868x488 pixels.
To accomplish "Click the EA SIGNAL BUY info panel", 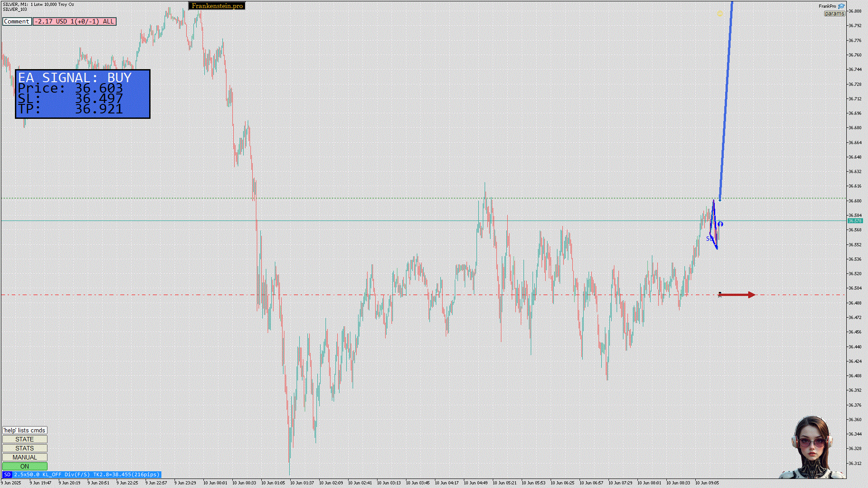I will pyautogui.click(x=83, y=94).
